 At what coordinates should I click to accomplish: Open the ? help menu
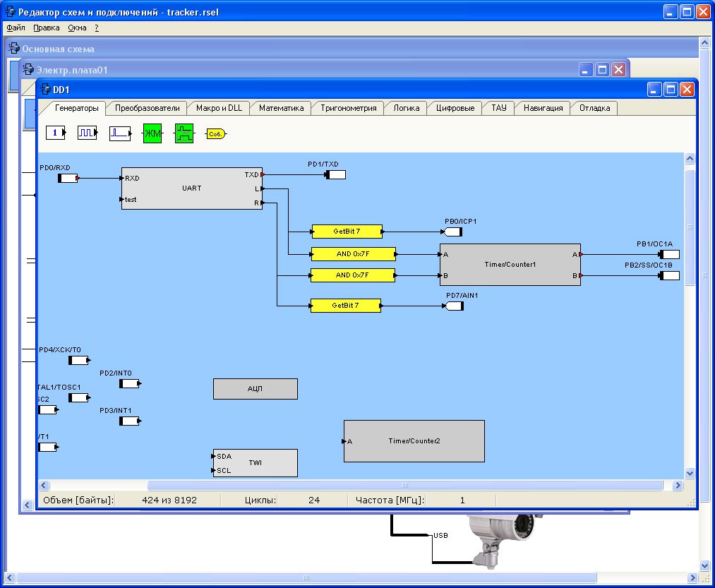click(x=97, y=28)
